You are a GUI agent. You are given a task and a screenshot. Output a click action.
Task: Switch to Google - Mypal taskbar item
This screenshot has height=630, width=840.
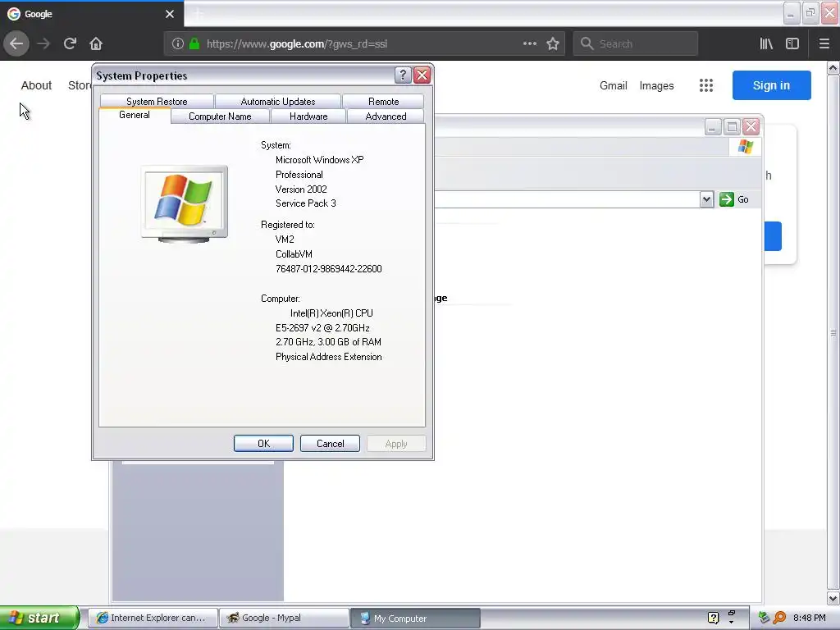coord(284,618)
